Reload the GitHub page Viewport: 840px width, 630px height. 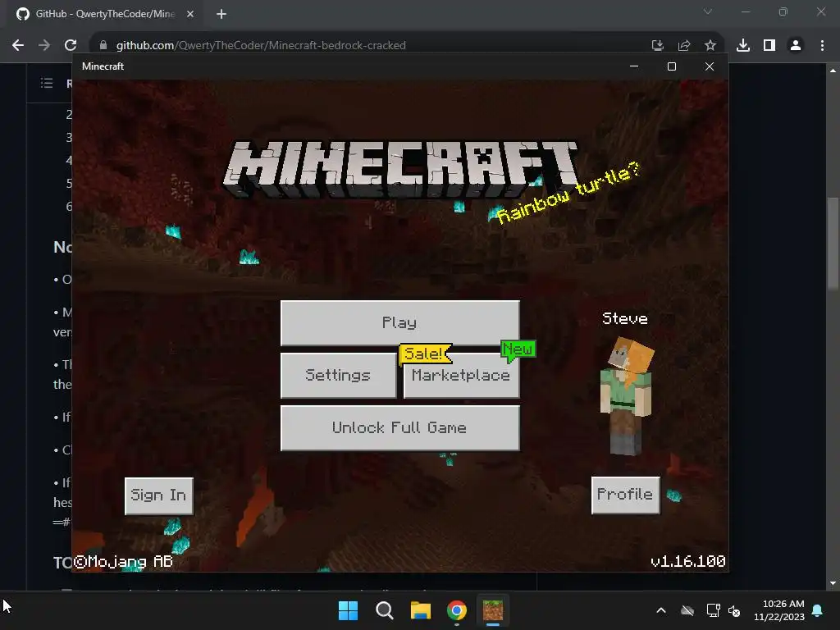point(71,45)
